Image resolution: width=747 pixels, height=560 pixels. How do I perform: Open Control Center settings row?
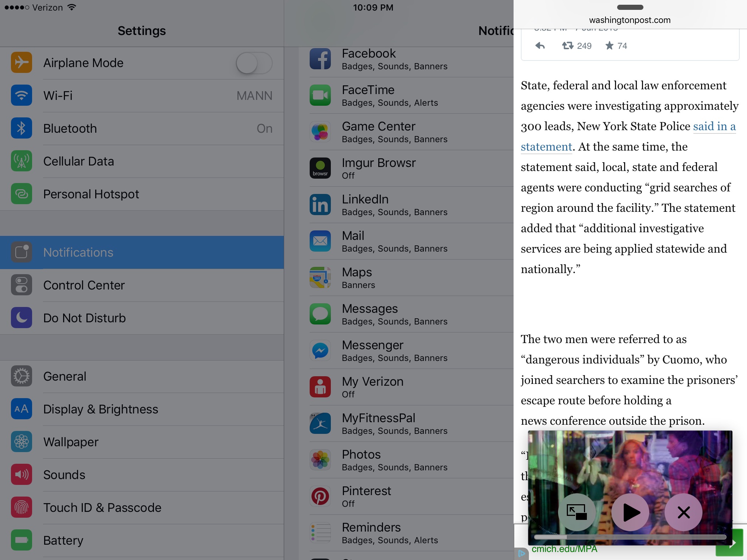[142, 285]
